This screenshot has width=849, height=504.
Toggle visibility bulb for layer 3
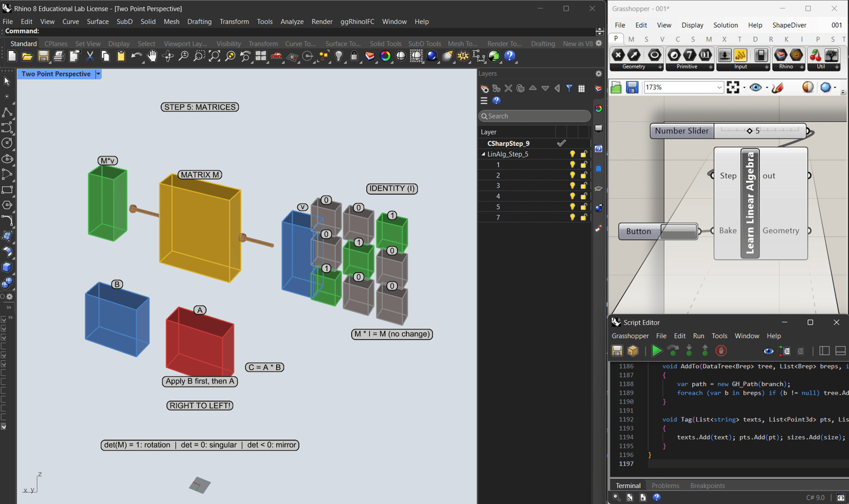point(572,186)
